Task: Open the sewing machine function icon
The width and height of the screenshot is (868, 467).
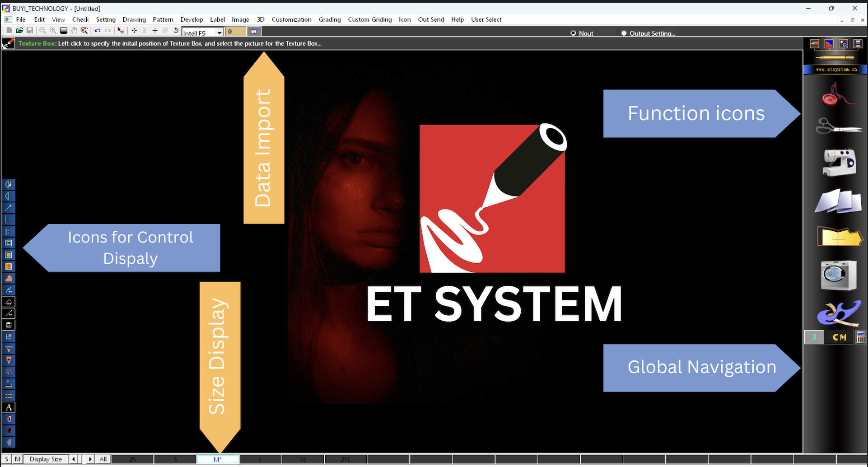Action: click(839, 163)
